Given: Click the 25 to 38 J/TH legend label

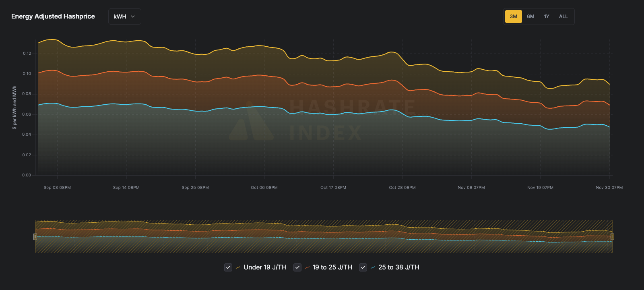Looking at the screenshot, I should coord(398,267).
